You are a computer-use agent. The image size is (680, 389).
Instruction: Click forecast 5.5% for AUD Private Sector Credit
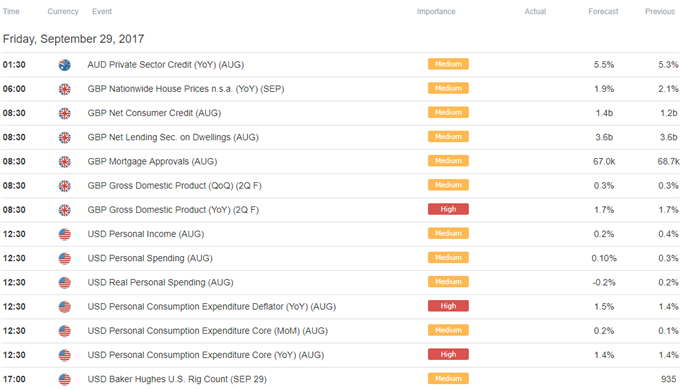604,65
